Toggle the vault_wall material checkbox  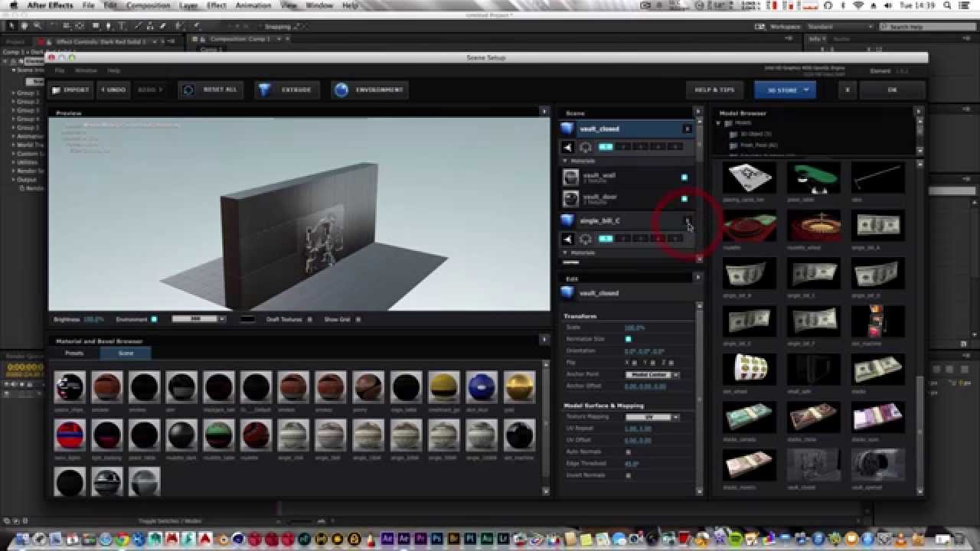684,178
